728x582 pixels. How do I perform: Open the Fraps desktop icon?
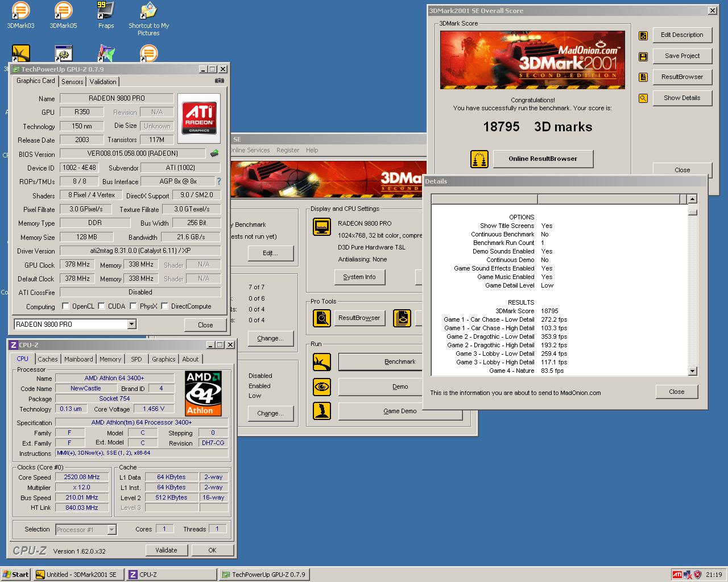pos(106,11)
